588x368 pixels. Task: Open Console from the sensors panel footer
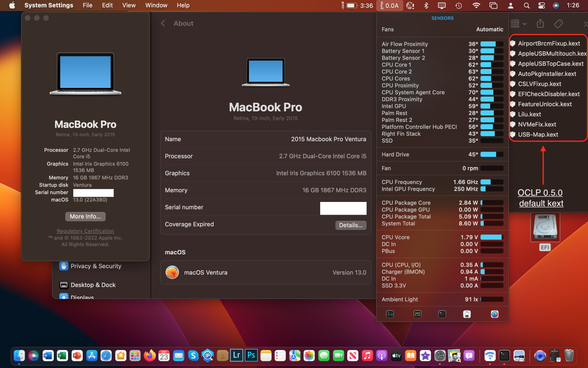(x=417, y=314)
